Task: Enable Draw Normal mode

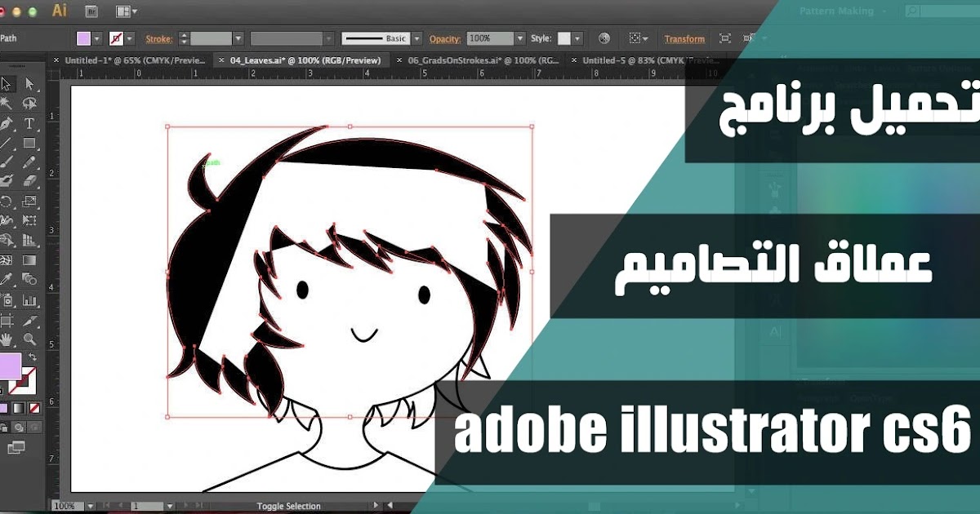Action: [3, 427]
